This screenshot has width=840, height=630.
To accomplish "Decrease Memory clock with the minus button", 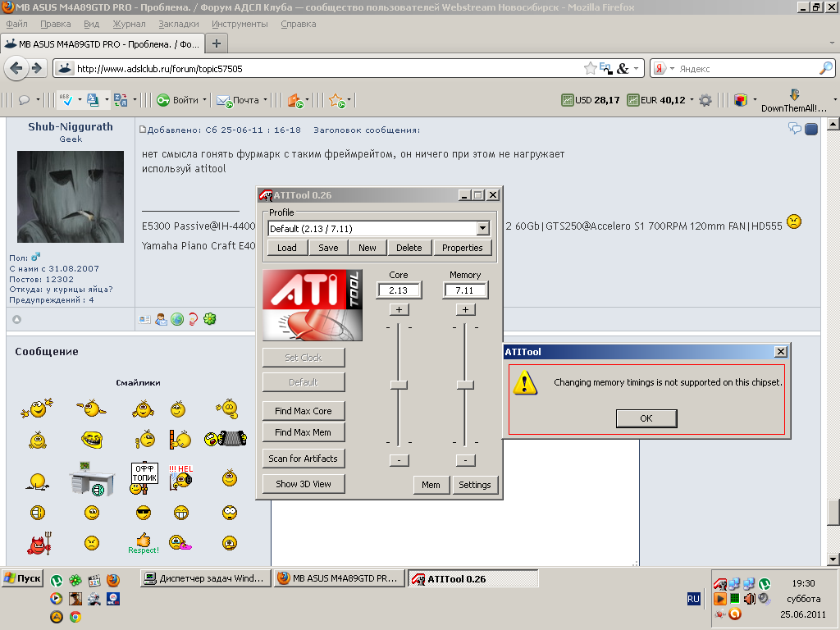I will point(466,460).
